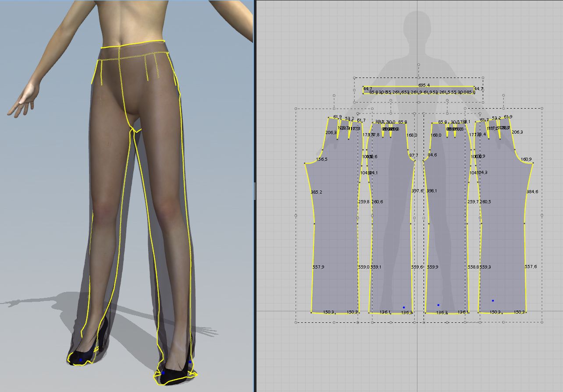The image size is (563, 392).
Task: Click the '557.6' measurement label
Action: (531, 266)
